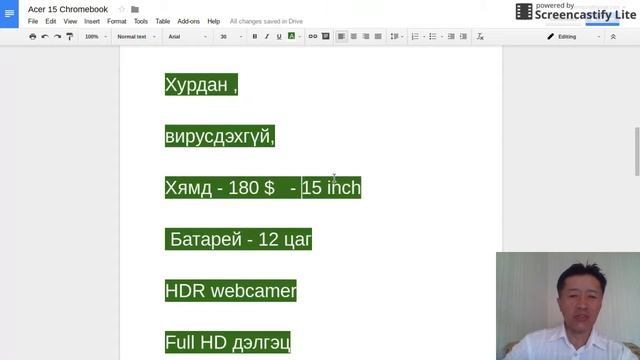Expand numbered list options arrow
The image size is (640, 360).
pos(424,37)
